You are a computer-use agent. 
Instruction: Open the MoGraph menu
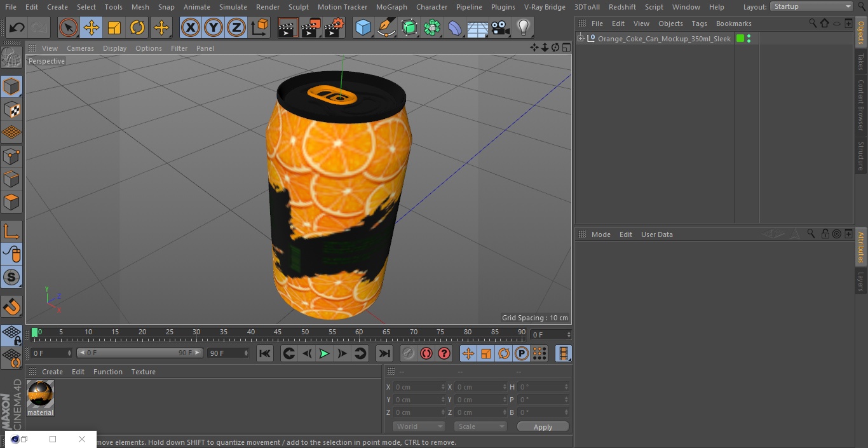pyautogui.click(x=391, y=7)
